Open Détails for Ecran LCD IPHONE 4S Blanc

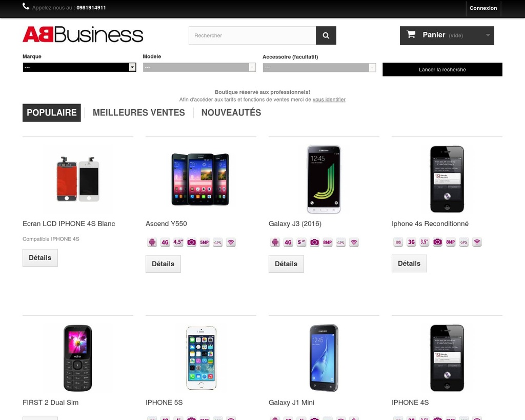click(40, 257)
